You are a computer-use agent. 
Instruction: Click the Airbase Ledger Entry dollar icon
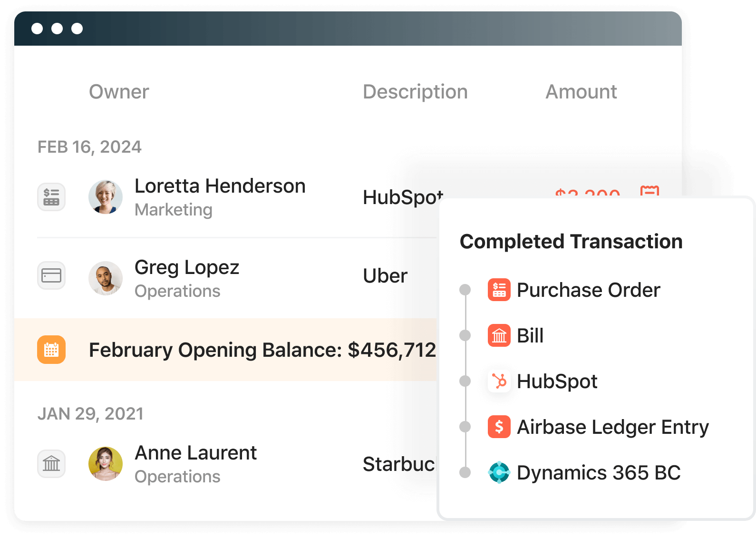click(499, 427)
